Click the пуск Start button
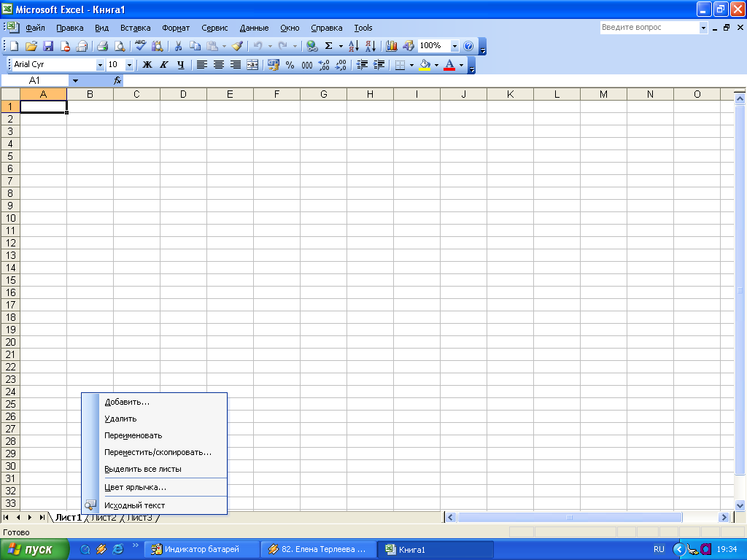747x560 pixels. 34,550
